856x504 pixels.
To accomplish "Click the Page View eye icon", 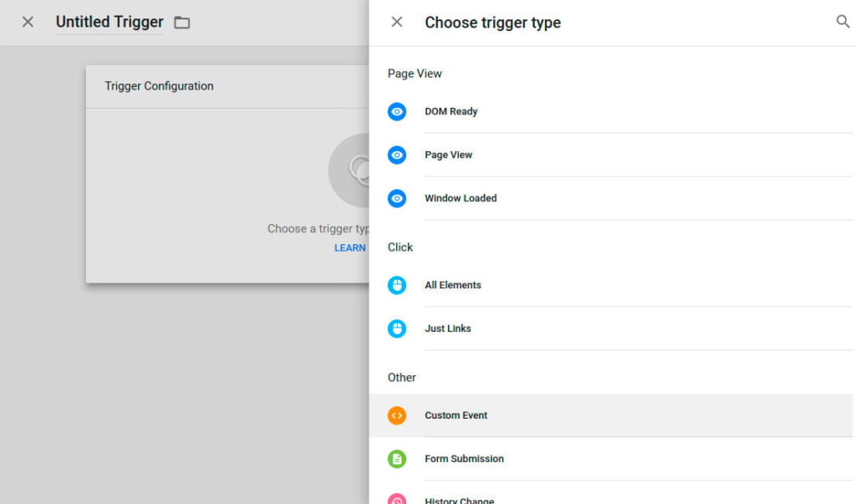I will (397, 155).
